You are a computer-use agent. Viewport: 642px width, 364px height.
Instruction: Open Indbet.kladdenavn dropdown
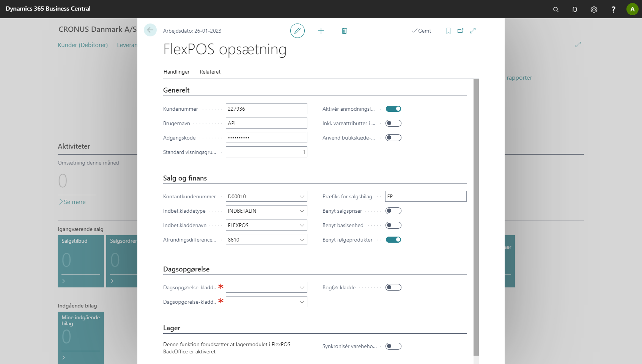click(302, 225)
